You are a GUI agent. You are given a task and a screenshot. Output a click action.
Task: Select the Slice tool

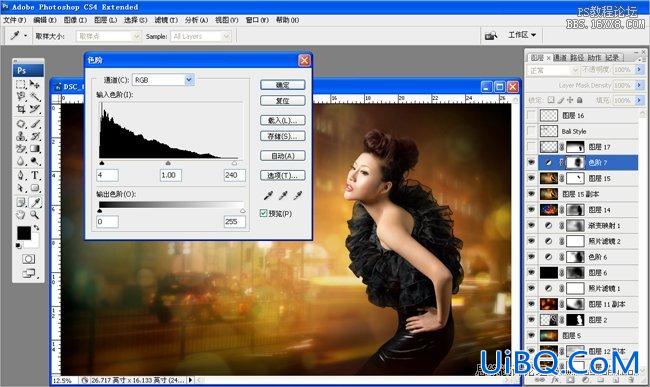click(35, 109)
